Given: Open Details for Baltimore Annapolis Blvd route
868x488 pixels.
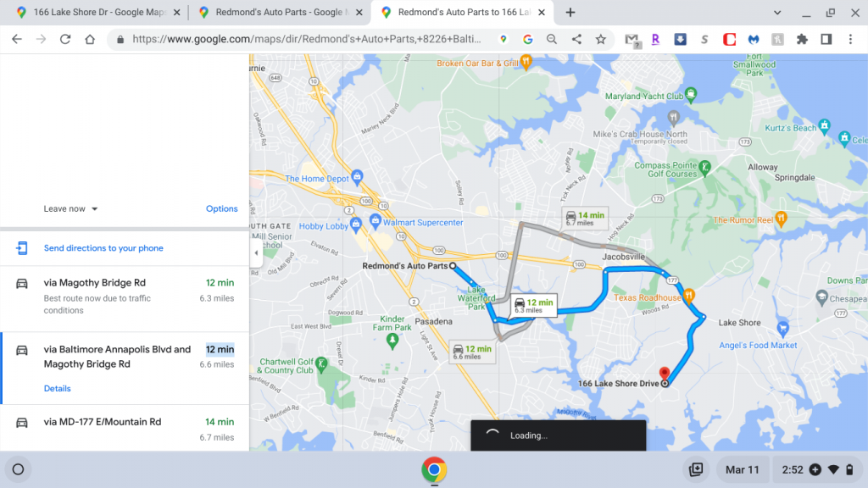Looking at the screenshot, I should tap(57, 388).
